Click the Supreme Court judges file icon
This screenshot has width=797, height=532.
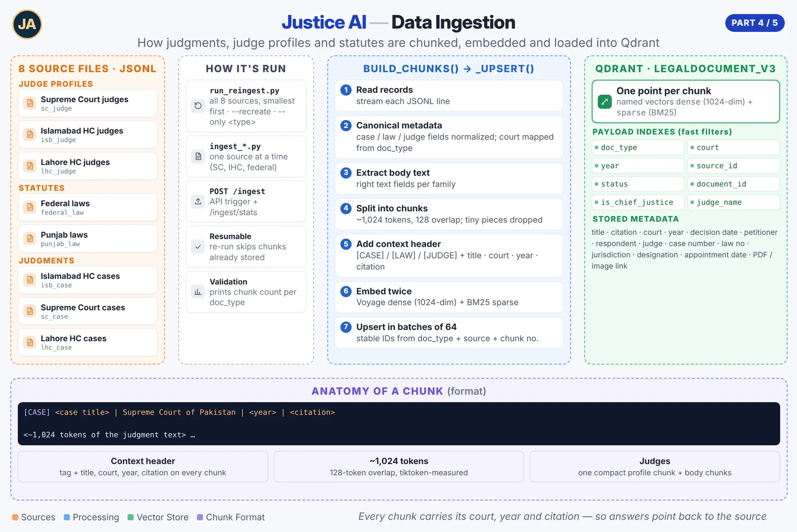[x=30, y=103]
